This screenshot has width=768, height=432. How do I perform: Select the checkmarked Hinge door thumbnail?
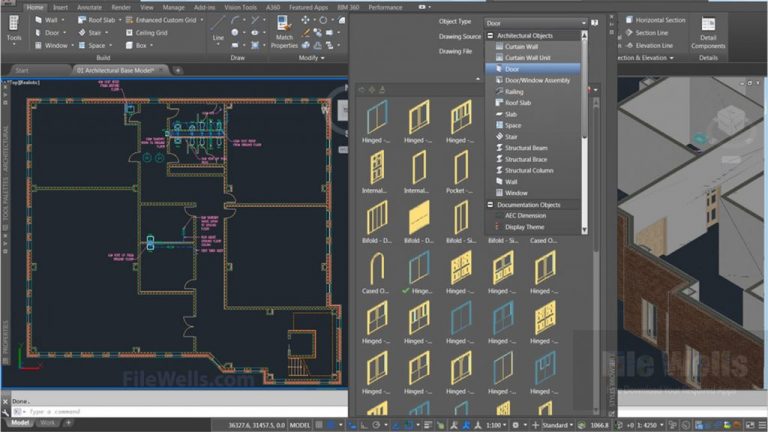pos(419,272)
